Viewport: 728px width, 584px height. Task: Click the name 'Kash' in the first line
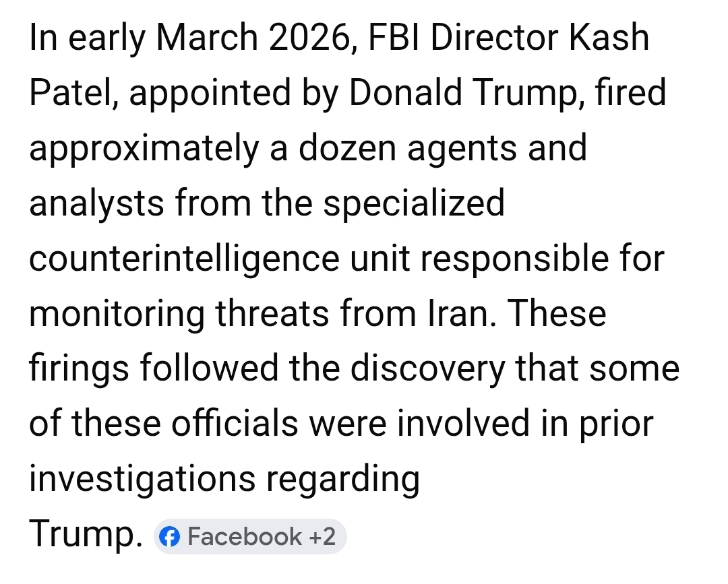[x=609, y=38]
